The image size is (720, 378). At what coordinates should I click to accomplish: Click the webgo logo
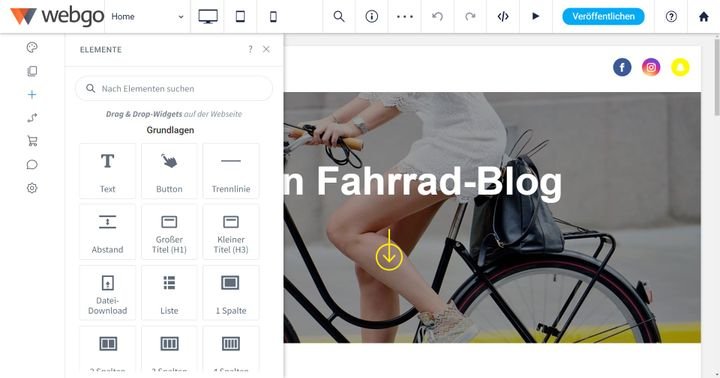pyautogui.click(x=57, y=17)
